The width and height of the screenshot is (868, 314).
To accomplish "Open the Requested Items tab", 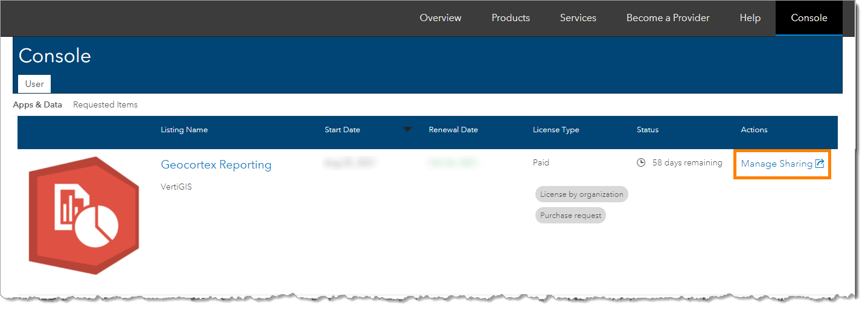I will pos(105,104).
